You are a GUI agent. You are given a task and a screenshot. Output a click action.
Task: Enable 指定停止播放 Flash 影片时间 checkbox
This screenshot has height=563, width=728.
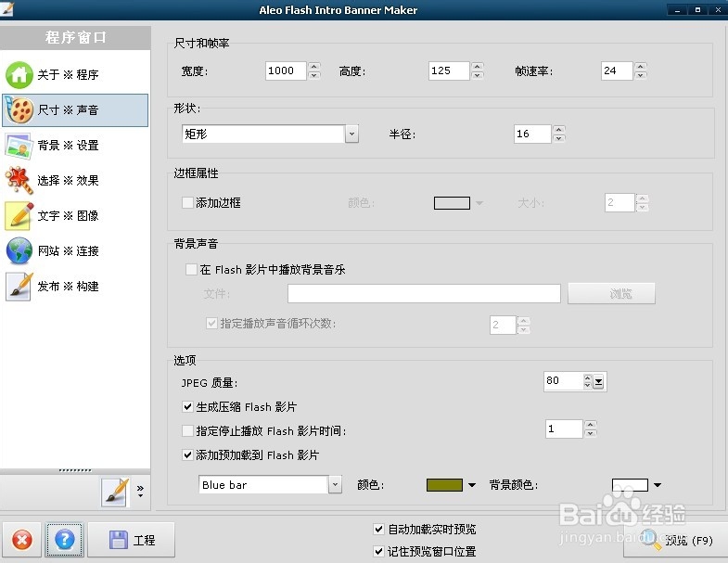tap(187, 431)
